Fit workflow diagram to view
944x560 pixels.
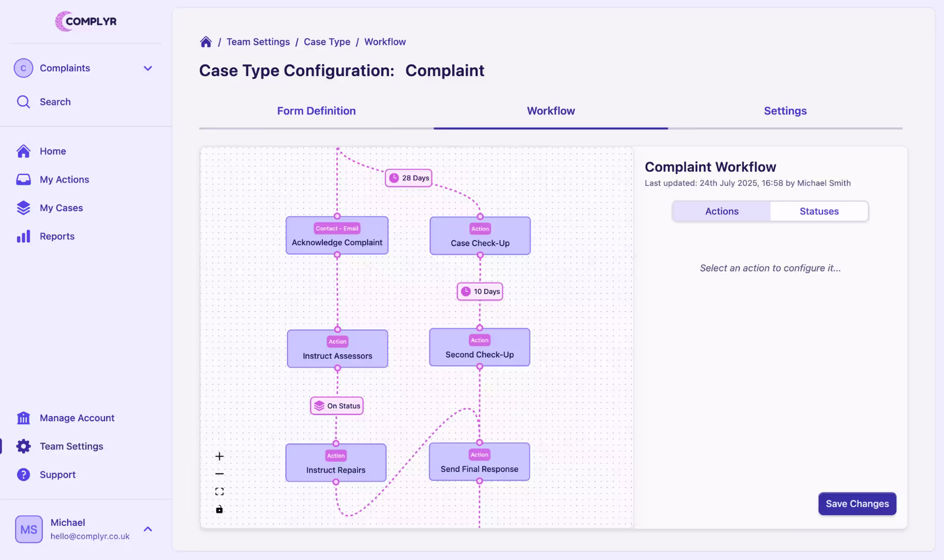click(x=219, y=491)
